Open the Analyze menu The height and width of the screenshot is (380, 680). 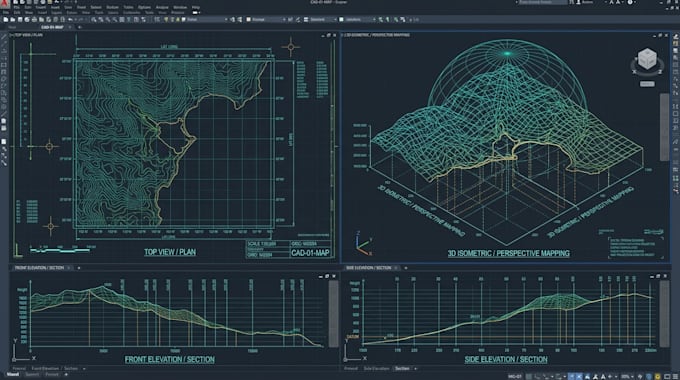click(162, 7)
